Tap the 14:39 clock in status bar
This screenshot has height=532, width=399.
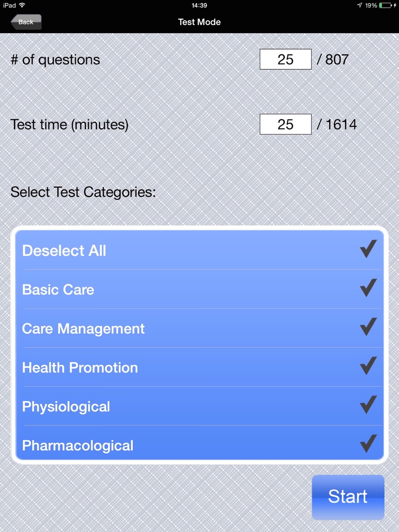pos(199,6)
